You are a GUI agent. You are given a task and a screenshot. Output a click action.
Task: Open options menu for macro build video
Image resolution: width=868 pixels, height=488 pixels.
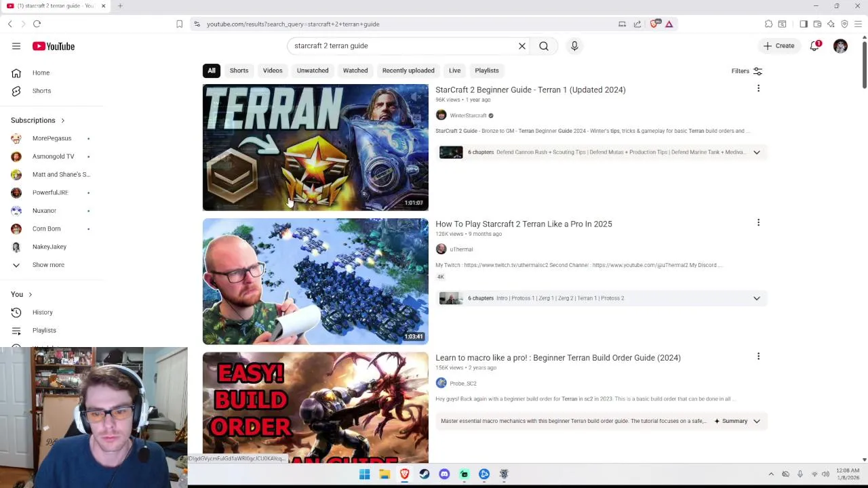(x=758, y=357)
